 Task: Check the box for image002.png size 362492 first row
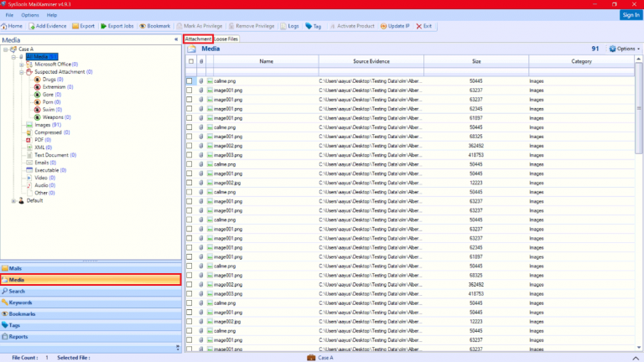[190, 146]
